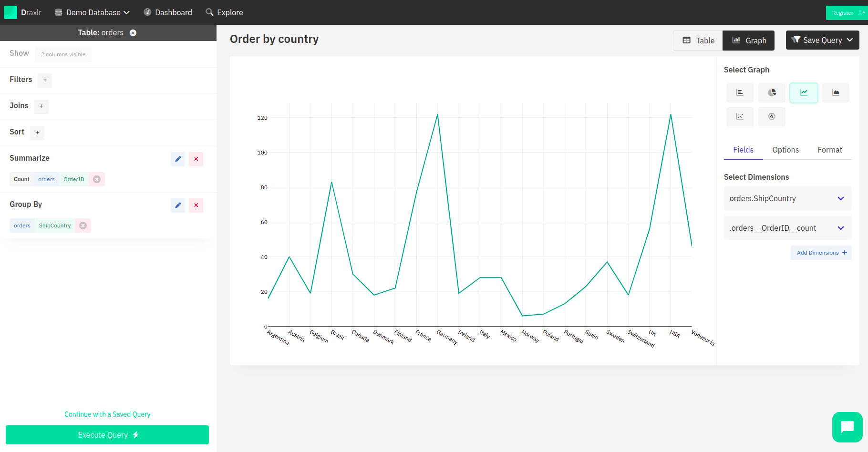Screen dimensions: 868x452
Task: Click the OrderID label in Summarize chip
Action: [x=73, y=179]
